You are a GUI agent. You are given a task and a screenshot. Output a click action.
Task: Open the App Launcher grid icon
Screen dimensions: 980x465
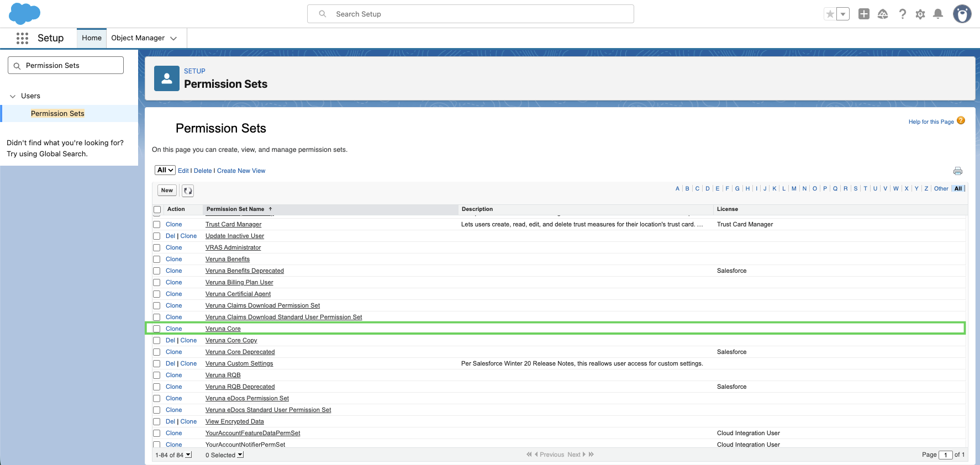22,38
